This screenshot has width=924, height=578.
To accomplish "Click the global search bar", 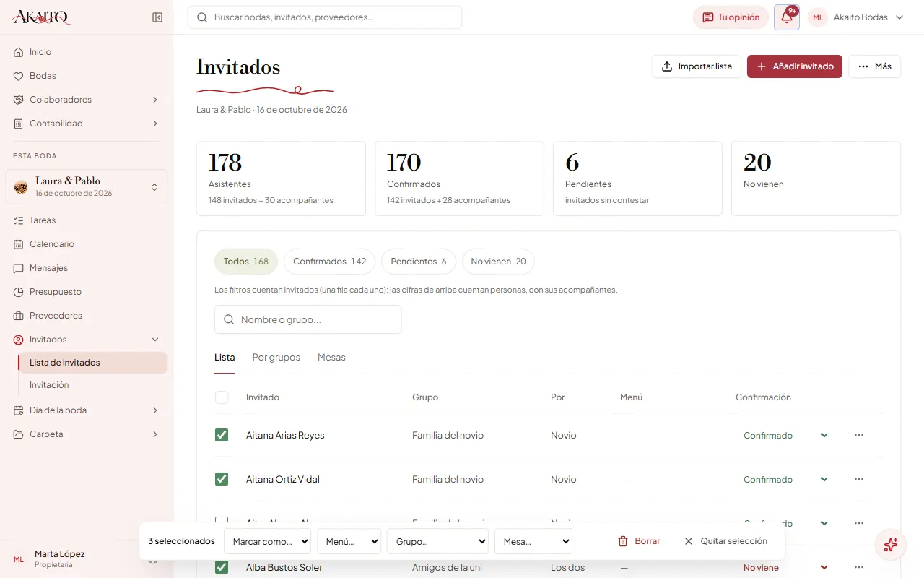I will click(325, 17).
